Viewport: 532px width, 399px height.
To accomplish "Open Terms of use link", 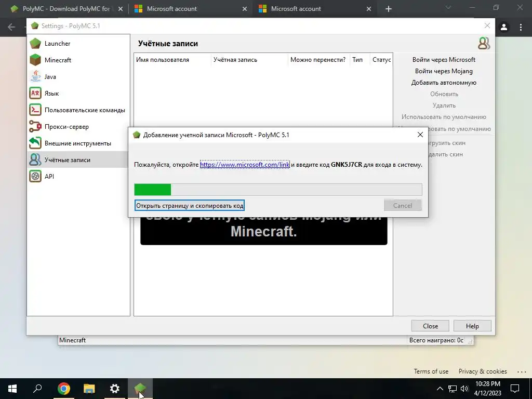I will 431,371.
